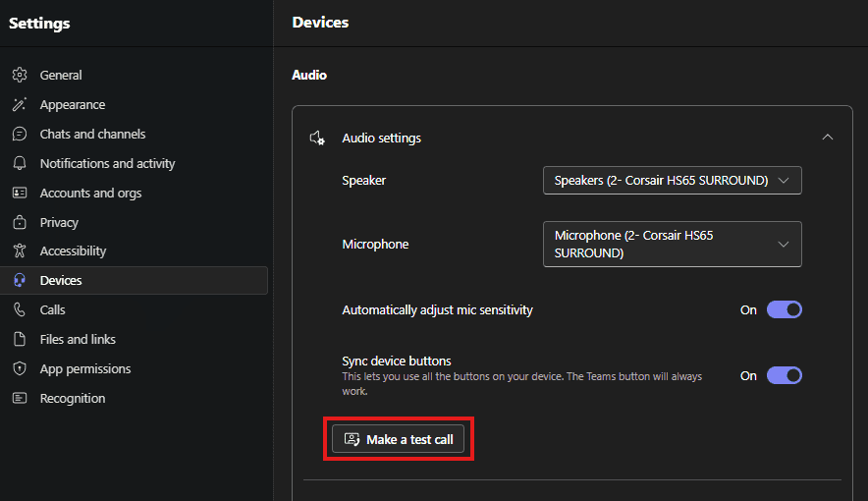868x501 pixels.
Task: Click the App permissions shield icon
Action: (19, 369)
